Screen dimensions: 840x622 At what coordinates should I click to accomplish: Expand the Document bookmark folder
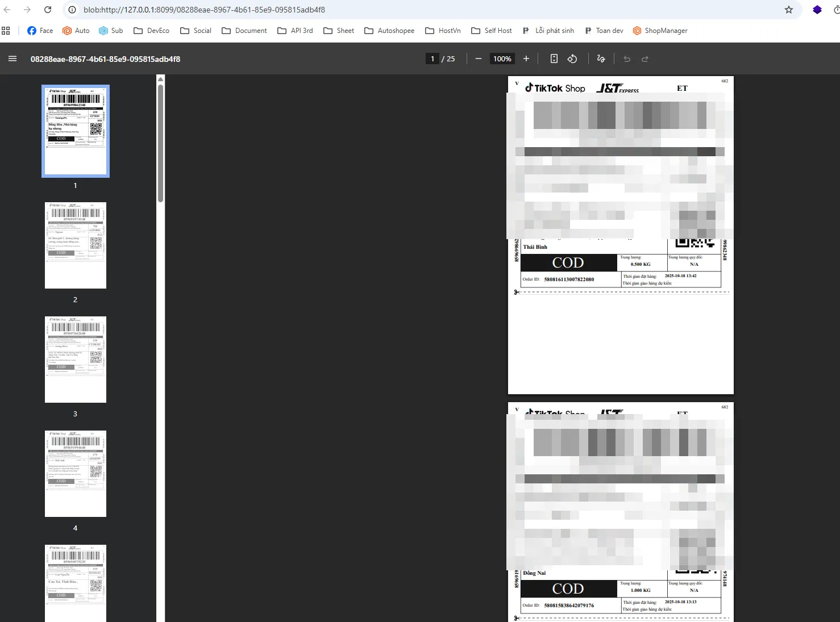(x=244, y=31)
